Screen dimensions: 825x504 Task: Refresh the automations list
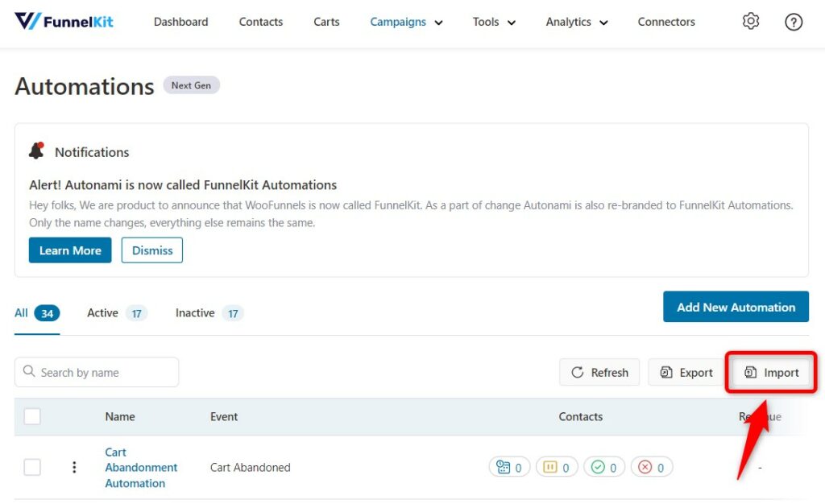coord(599,372)
